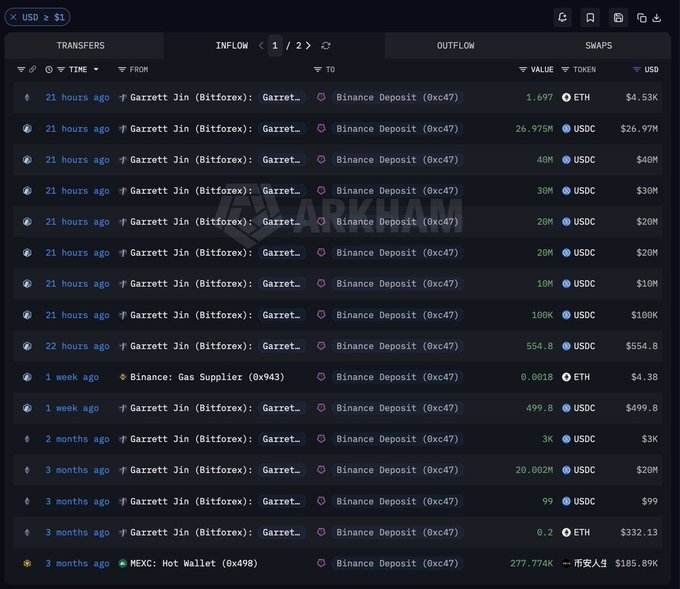Screen dimensions: 680x589
Task: Refresh the transfers list
Action: click(x=326, y=46)
